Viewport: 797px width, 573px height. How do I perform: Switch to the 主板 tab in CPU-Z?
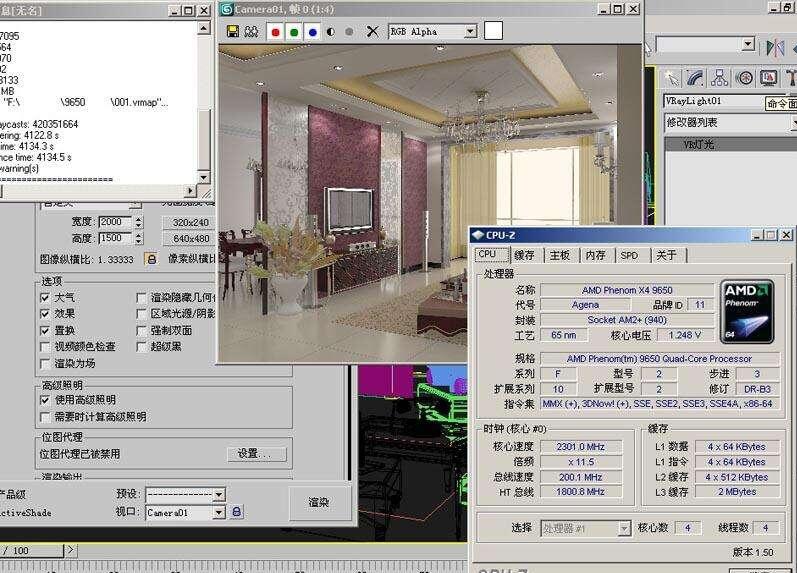[560, 255]
